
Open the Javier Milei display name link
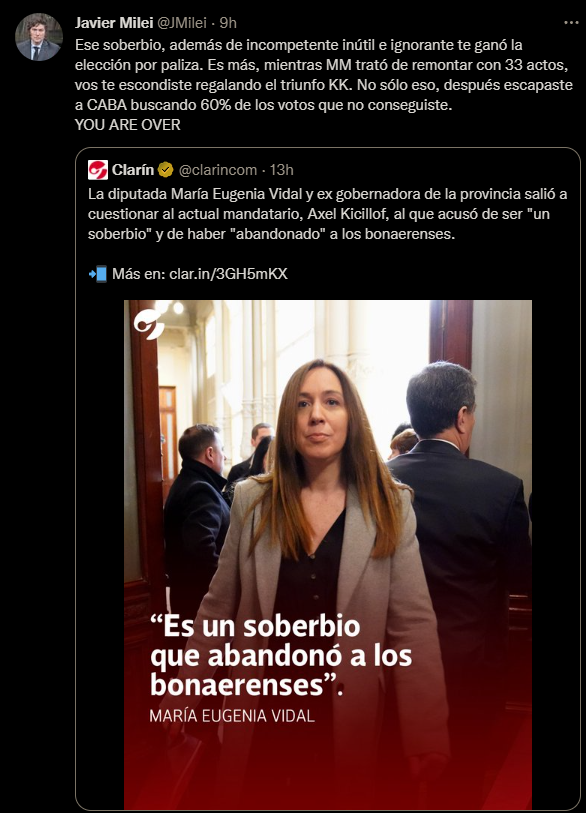(114, 23)
